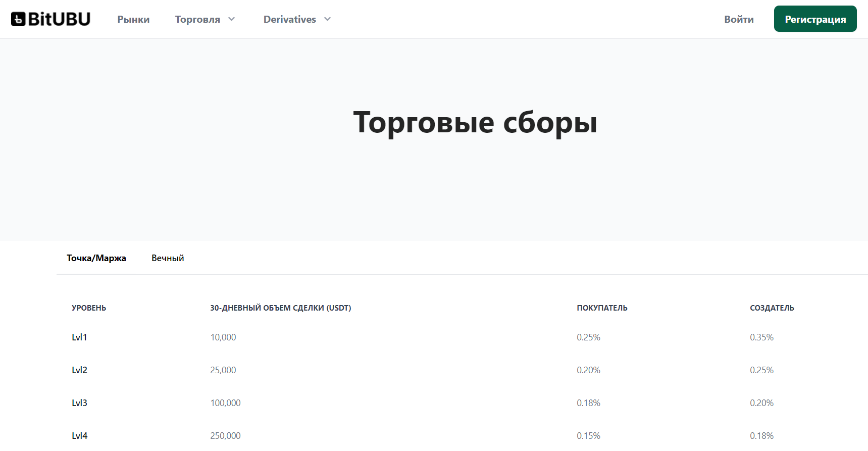Open the Рынки page
Image resolution: width=868 pixels, height=451 pixels.
[133, 19]
